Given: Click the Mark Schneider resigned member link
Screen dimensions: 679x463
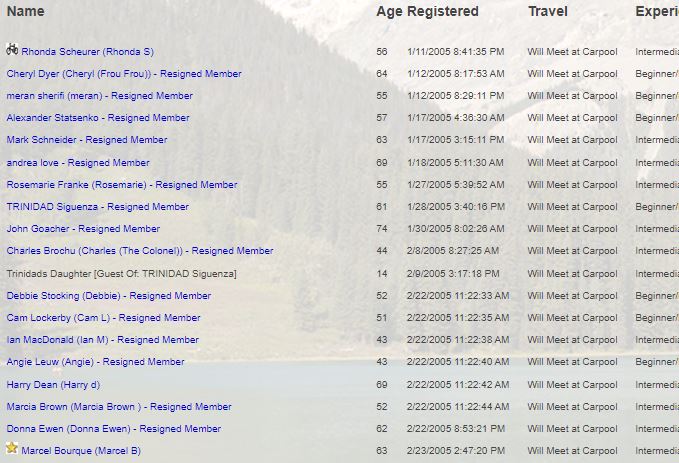Looking at the screenshot, I should (87, 140).
